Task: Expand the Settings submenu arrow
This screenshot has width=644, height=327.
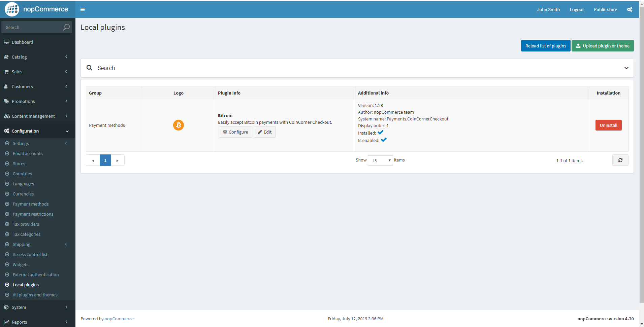Action: tap(66, 143)
